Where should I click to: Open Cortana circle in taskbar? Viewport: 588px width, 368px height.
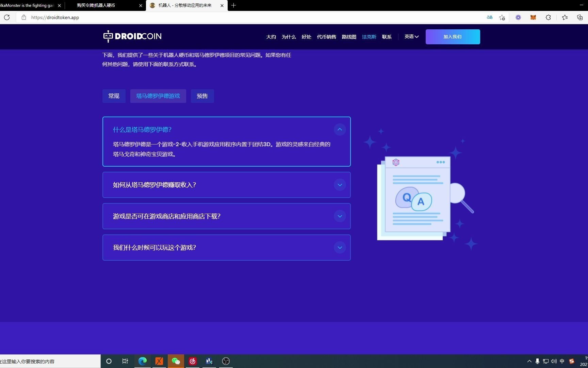click(x=109, y=361)
